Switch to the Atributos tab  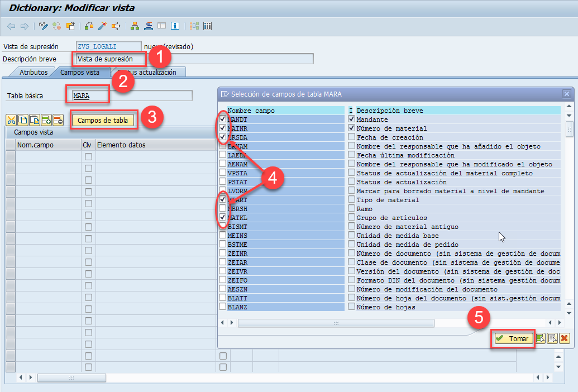click(34, 72)
